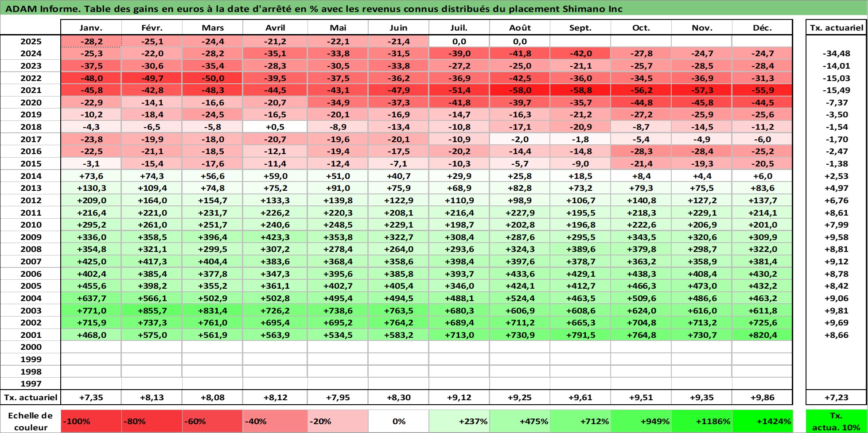Select the -28,2 cell for Janv. 2025
The image size is (868, 433).
[91, 41]
